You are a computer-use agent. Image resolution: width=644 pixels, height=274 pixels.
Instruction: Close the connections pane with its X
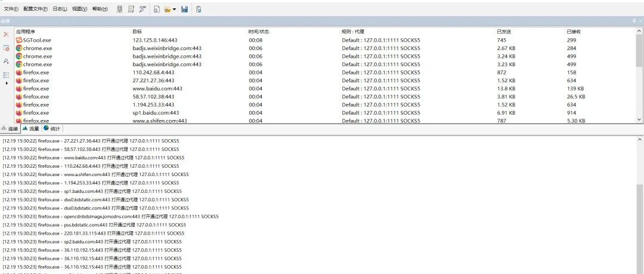pos(640,20)
